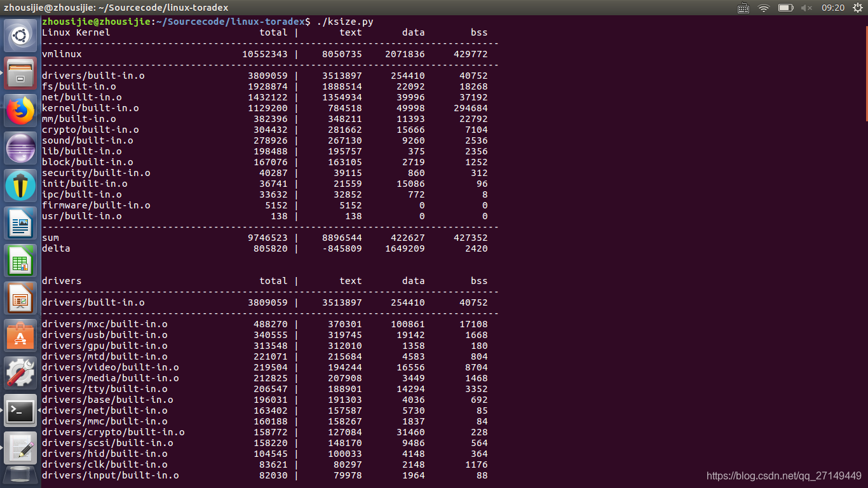Click drivers/scsi/built-in.o row label
Viewport: 868px width, 488px height.
click(107, 443)
